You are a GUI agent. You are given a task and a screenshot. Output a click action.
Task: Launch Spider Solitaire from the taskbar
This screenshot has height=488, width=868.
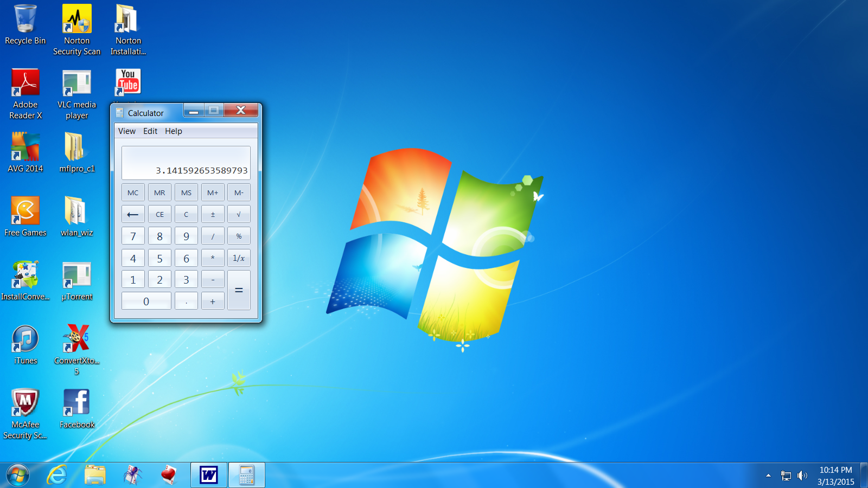(132, 476)
